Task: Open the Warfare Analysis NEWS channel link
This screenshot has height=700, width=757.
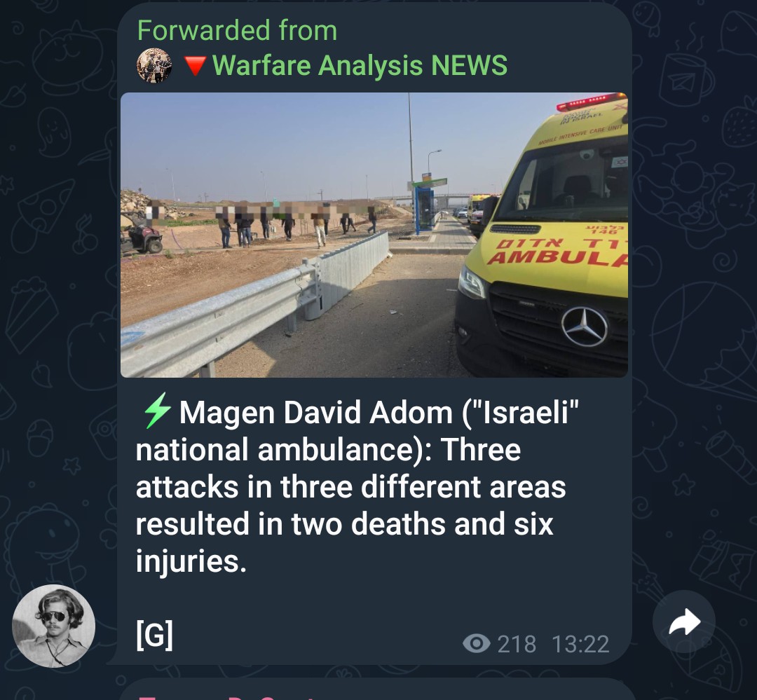Action: point(360,65)
